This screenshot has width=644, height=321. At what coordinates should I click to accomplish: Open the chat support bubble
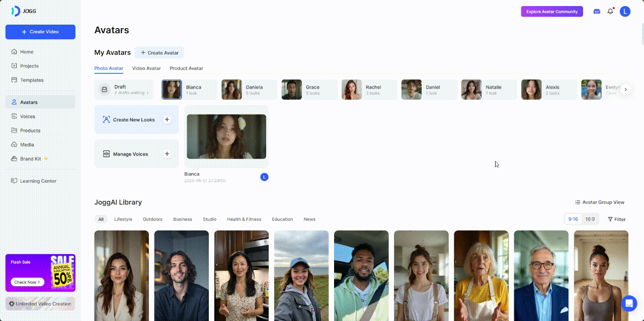coord(629,303)
